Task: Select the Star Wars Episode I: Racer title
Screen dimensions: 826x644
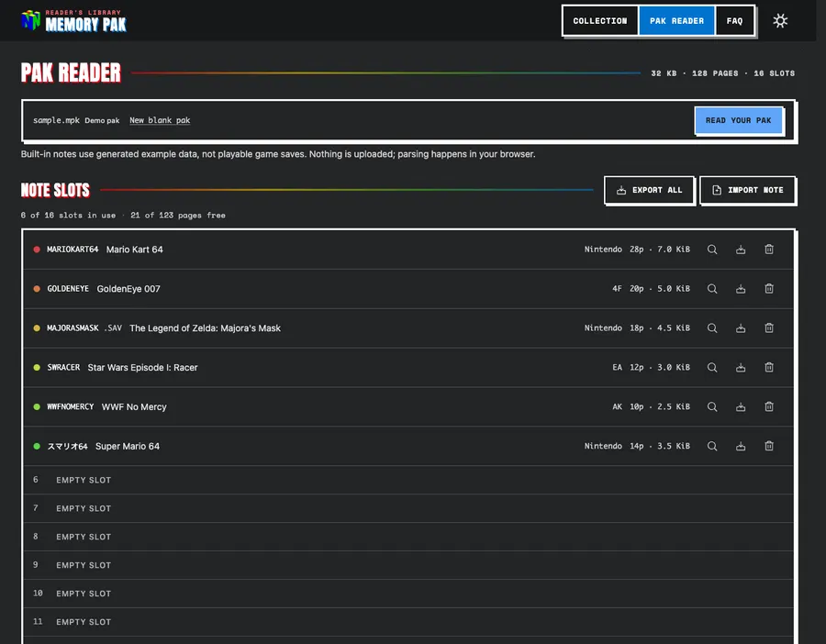Action: 142,368
